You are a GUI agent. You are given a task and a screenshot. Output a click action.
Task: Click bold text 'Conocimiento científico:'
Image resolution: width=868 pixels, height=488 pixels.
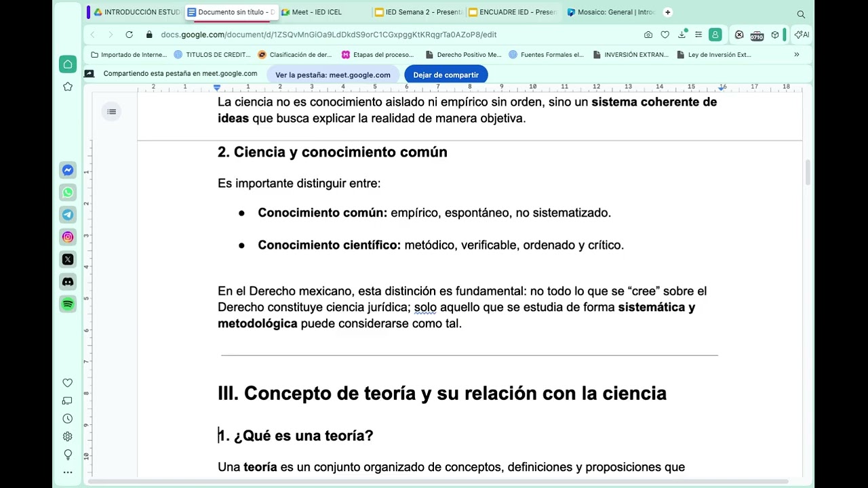330,245
